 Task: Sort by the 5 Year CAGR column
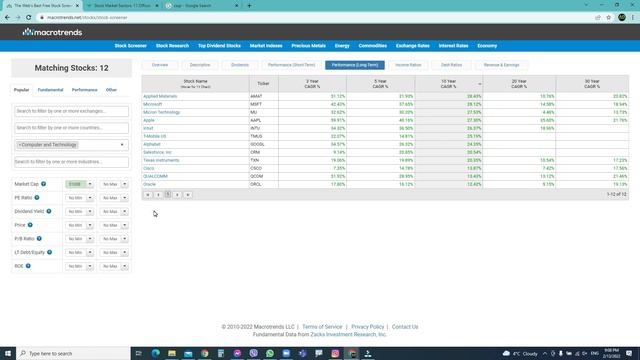click(380, 84)
